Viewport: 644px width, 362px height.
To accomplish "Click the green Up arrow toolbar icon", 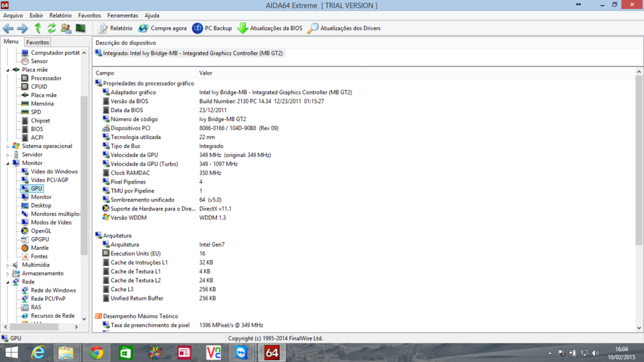I will click(x=38, y=28).
